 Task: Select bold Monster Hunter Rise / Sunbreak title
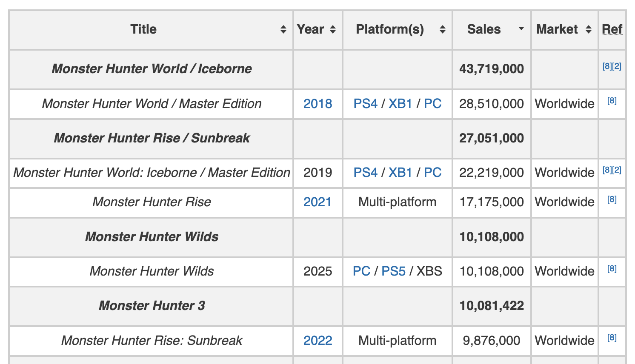[152, 138]
